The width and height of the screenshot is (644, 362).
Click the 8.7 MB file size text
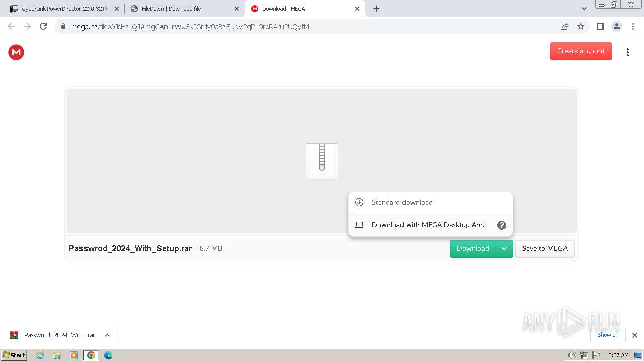click(211, 248)
